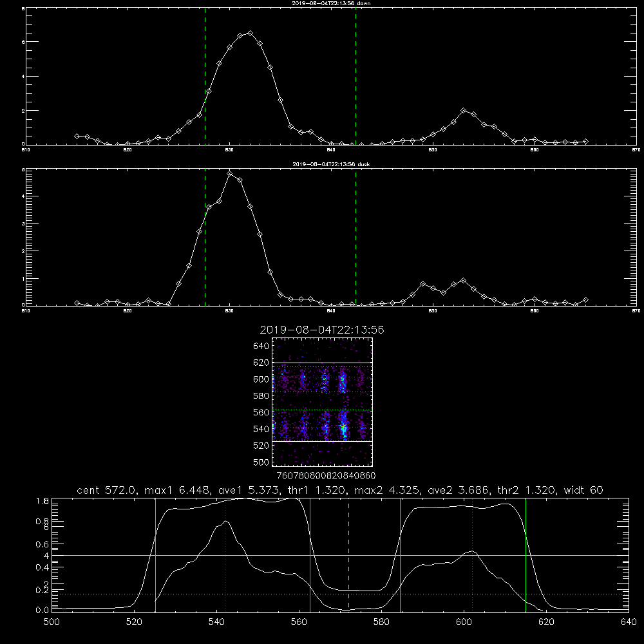Click the '2019-08-04T22:13:56 dusk' plot title
The image size is (644, 644).
click(x=331, y=164)
